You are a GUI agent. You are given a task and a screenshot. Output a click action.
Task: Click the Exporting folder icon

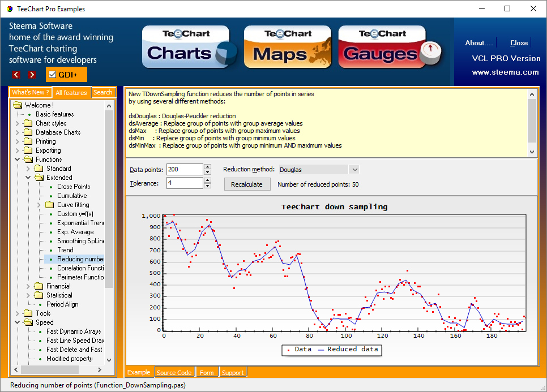(28, 150)
